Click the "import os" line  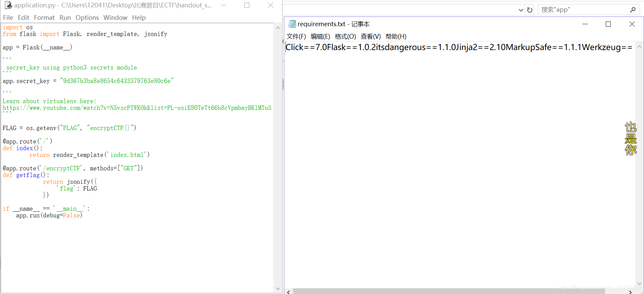point(18,27)
